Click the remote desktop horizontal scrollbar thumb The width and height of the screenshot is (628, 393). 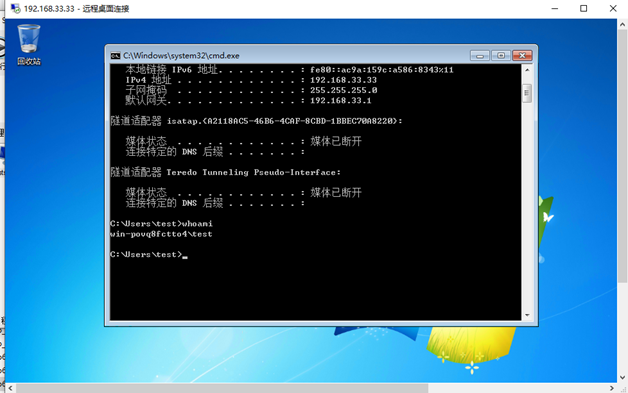pyautogui.click(x=222, y=388)
